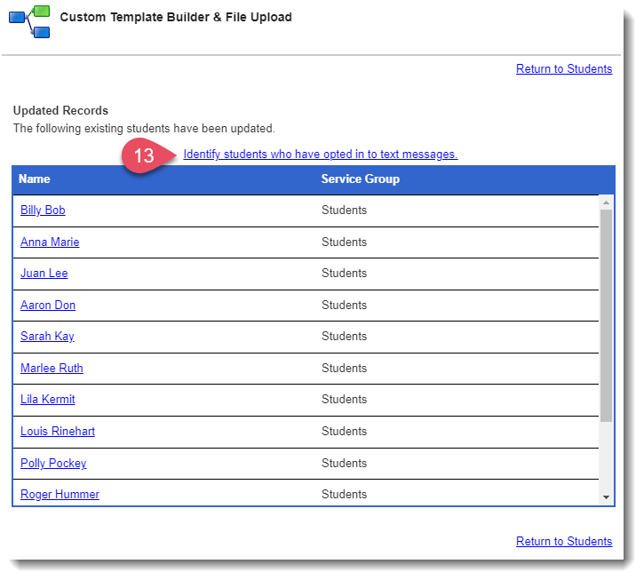View Sarah Kay's student profile
The height and width of the screenshot is (580, 644).
pyautogui.click(x=47, y=336)
